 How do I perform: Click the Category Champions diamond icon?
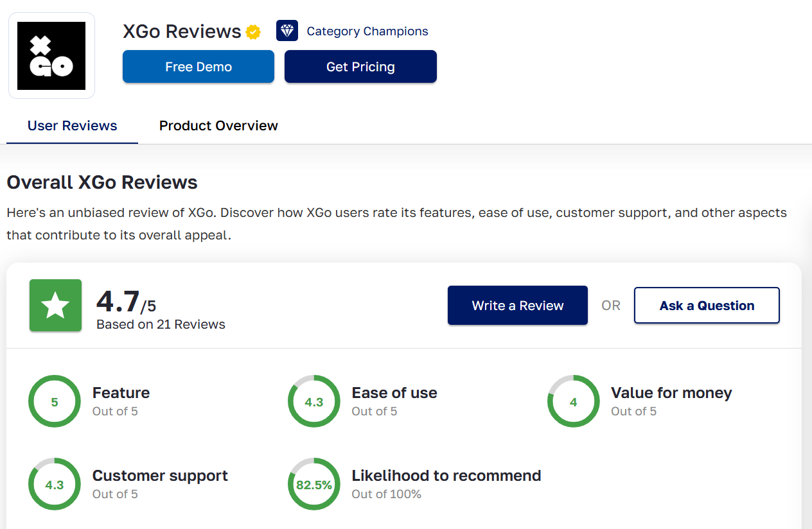pos(287,31)
